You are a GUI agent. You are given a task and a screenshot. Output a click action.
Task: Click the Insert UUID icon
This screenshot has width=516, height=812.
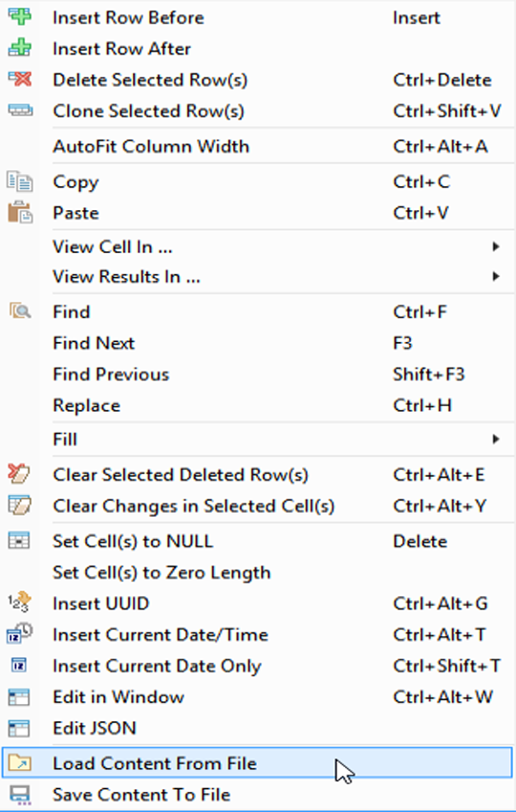pos(19,603)
